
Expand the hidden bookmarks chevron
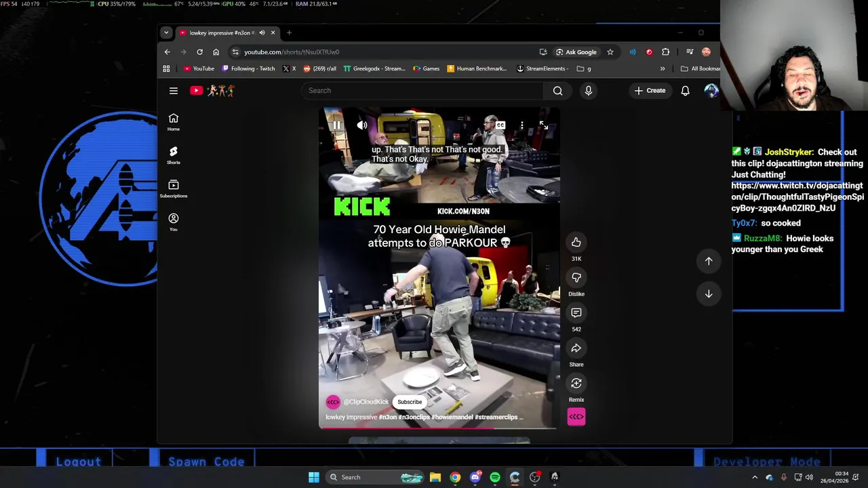pos(663,68)
